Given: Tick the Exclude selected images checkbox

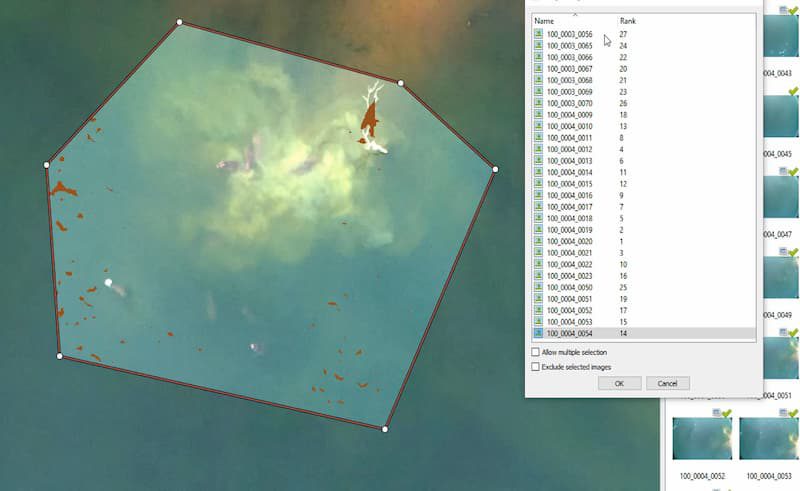Looking at the screenshot, I should [x=536, y=367].
